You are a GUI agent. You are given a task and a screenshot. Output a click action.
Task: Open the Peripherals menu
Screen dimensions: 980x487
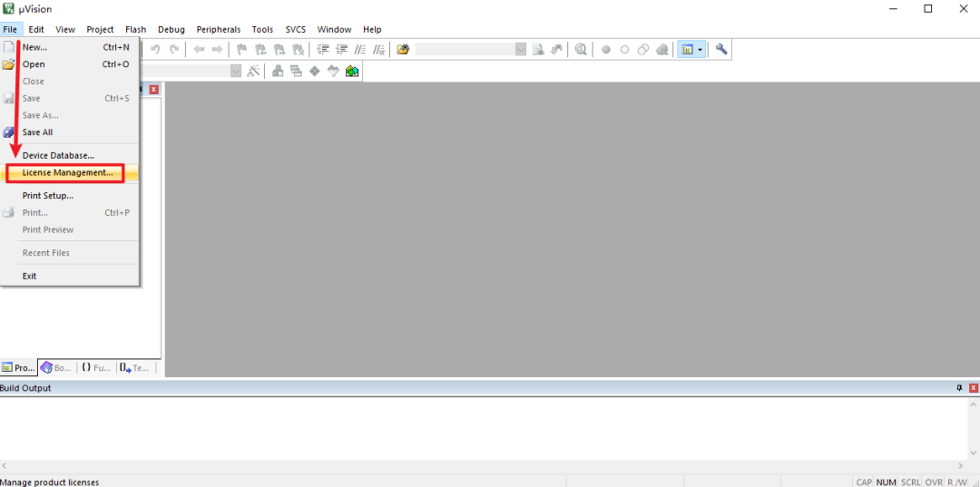[218, 29]
